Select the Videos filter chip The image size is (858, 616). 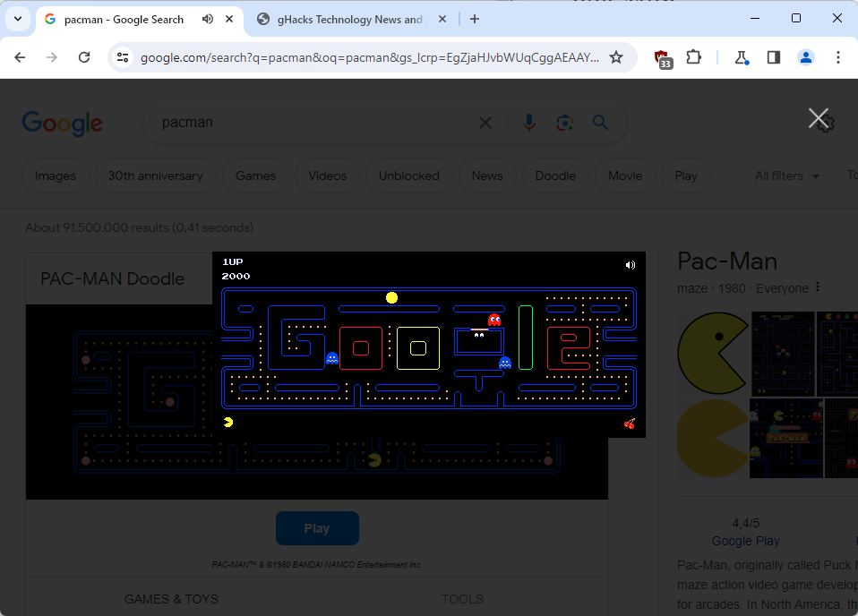coord(327,175)
